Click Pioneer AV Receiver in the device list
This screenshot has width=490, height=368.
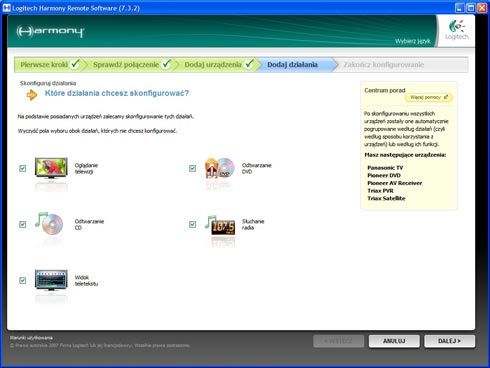coord(394,183)
